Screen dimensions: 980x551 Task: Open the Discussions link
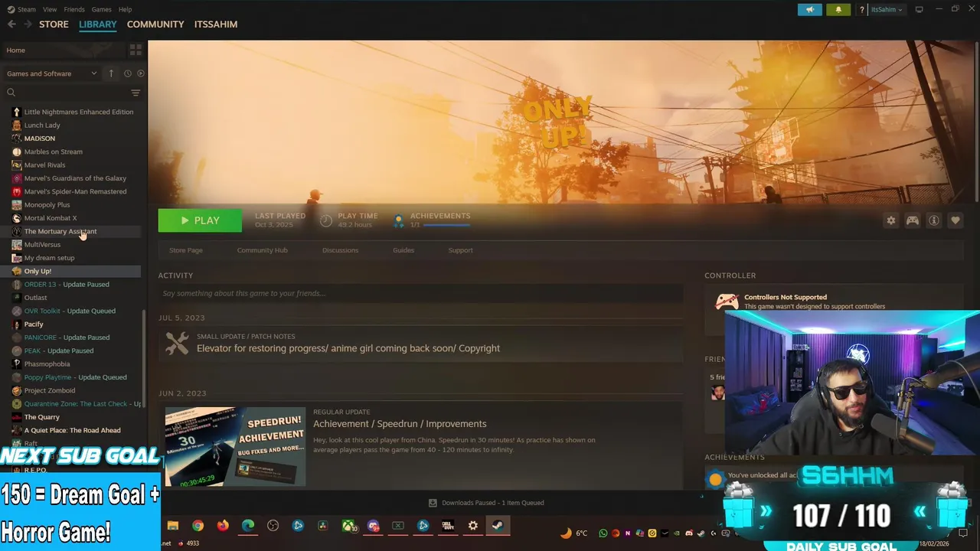(x=340, y=250)
